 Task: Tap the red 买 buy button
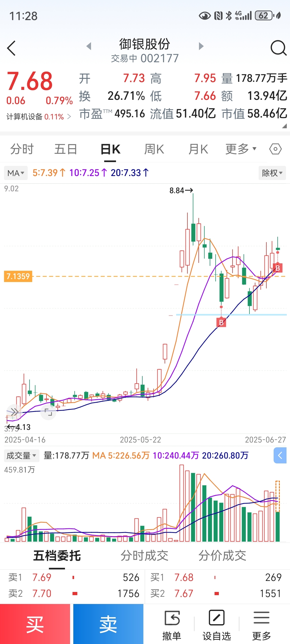(x=35, y=624)
